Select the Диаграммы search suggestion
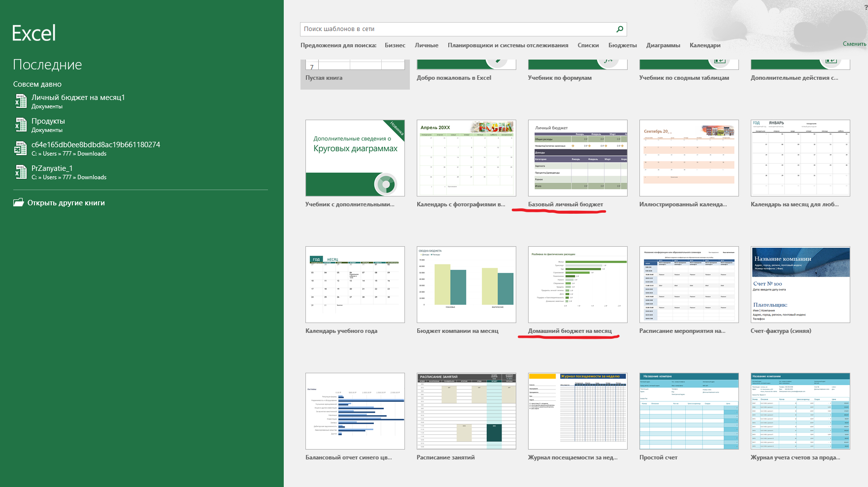The height and width of the screenshot is (487, 868). [663, 45]
